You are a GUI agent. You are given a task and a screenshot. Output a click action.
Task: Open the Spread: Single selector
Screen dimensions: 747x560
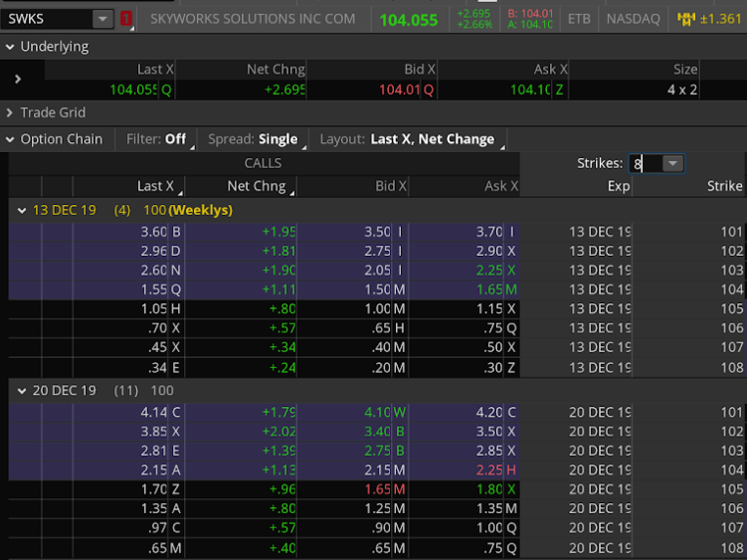252,139
